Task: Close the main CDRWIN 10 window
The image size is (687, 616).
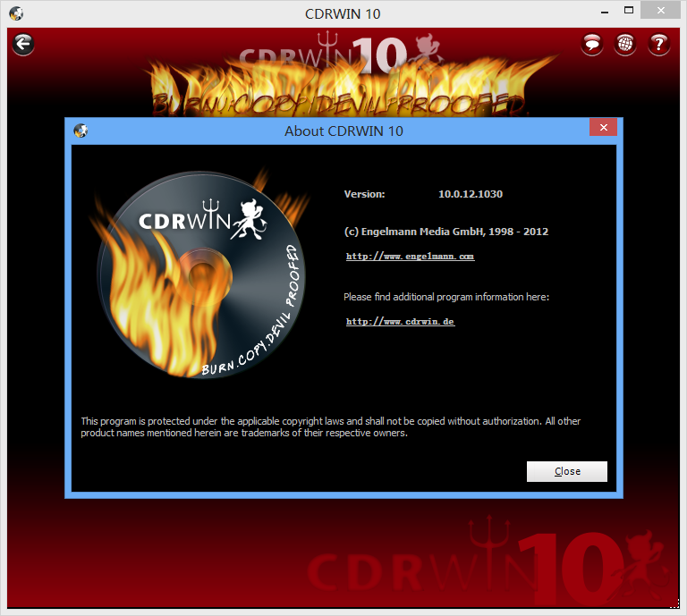Action: point(661,10)
